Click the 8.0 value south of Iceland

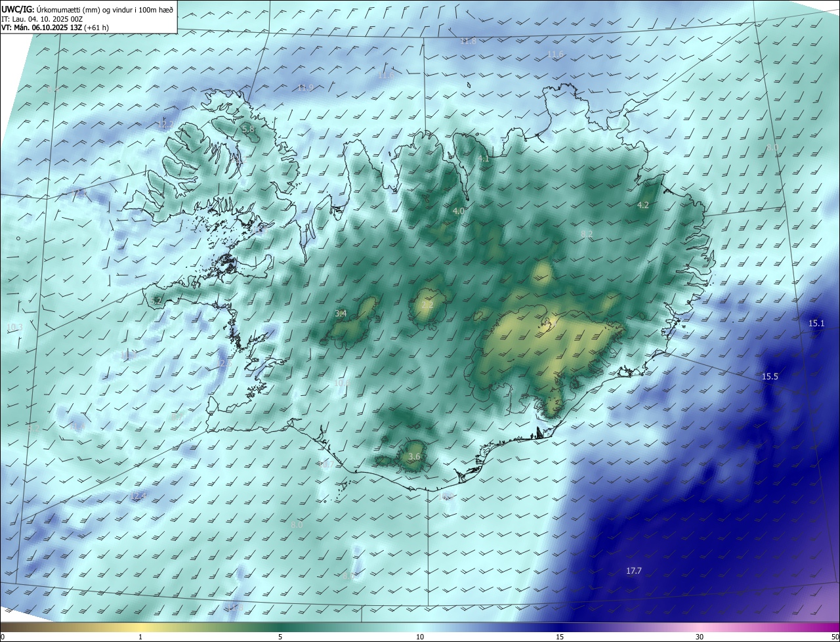pos(297,524)
